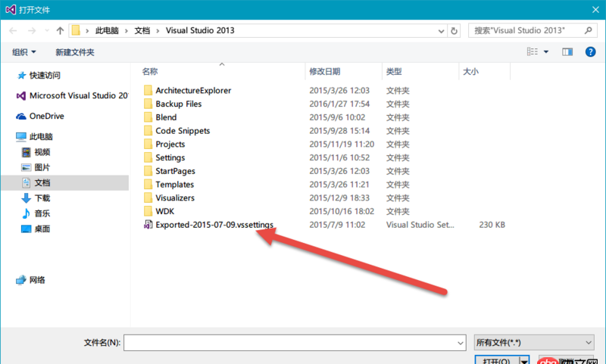Open the help question-mark icon
The height and width of the screenshot is (364, 606).
pyautogui.click(x=590, y=51)
